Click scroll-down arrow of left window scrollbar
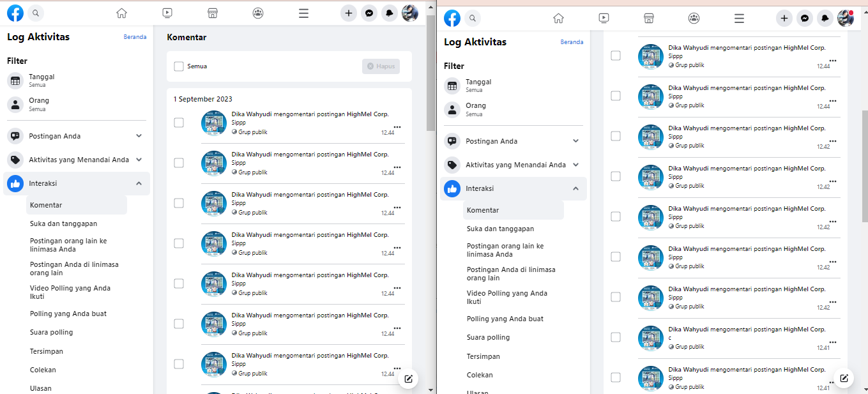This screenshot has height=394, width=868. coord(430,389)
